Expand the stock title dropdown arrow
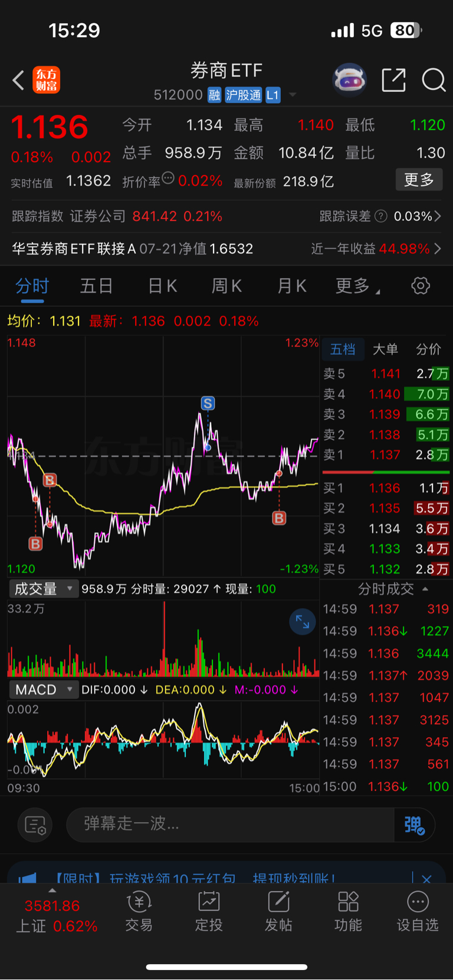The height and width of the screenshot is (980, 453). coord(293,95)
